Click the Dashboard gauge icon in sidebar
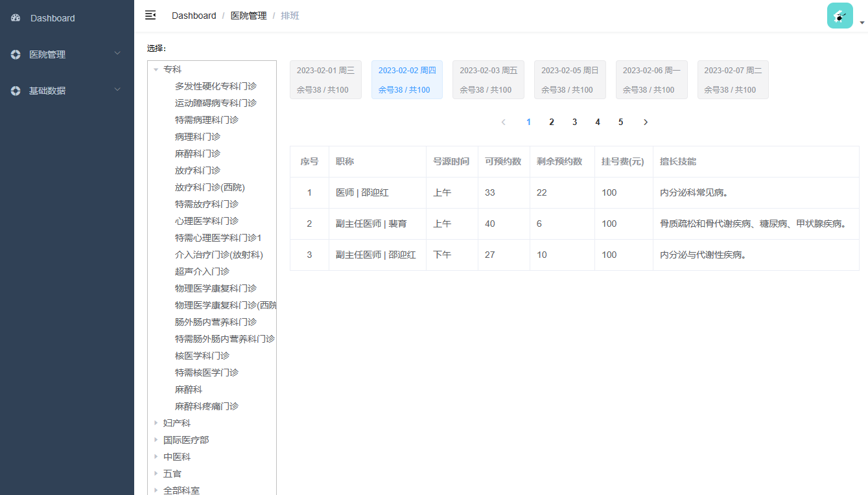The height and width of the screenshot is (495, 868). coord(16,18)
